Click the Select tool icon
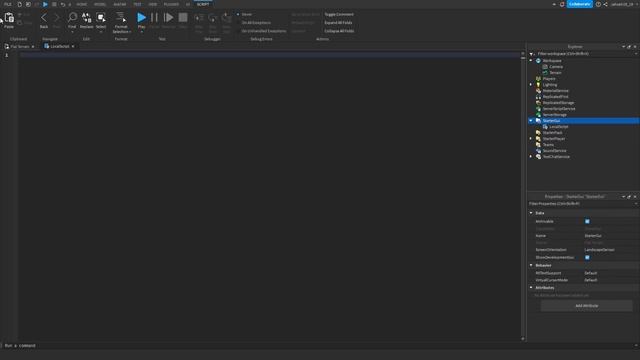 click(x=101, y=17)
